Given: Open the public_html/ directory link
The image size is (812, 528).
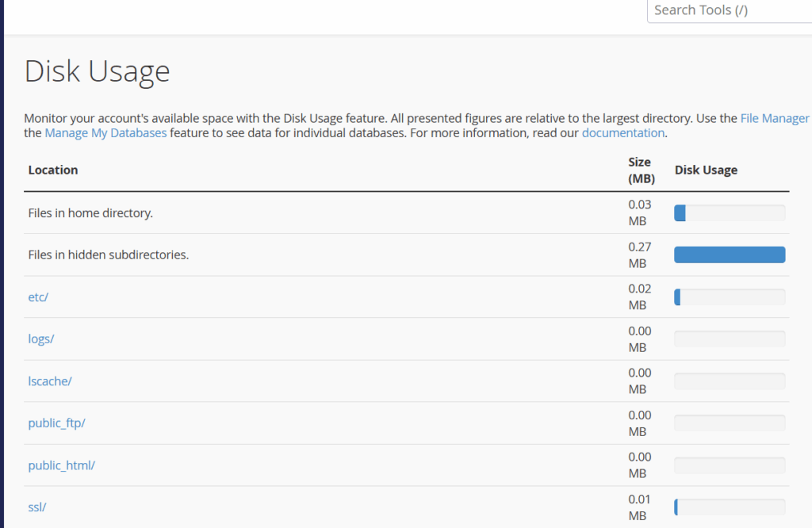Looking at the screenshot, I should tap(61, 465).
